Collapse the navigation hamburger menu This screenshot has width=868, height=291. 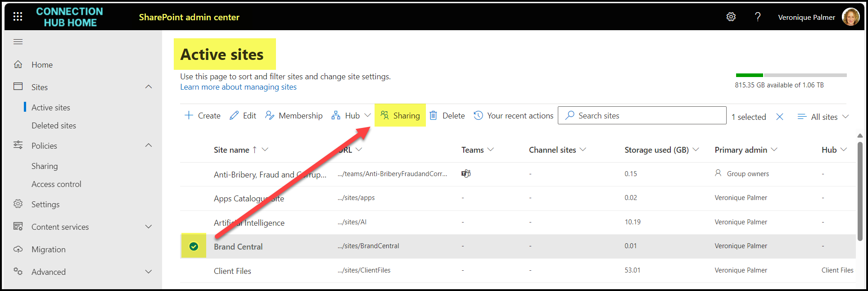coord(18,42)
